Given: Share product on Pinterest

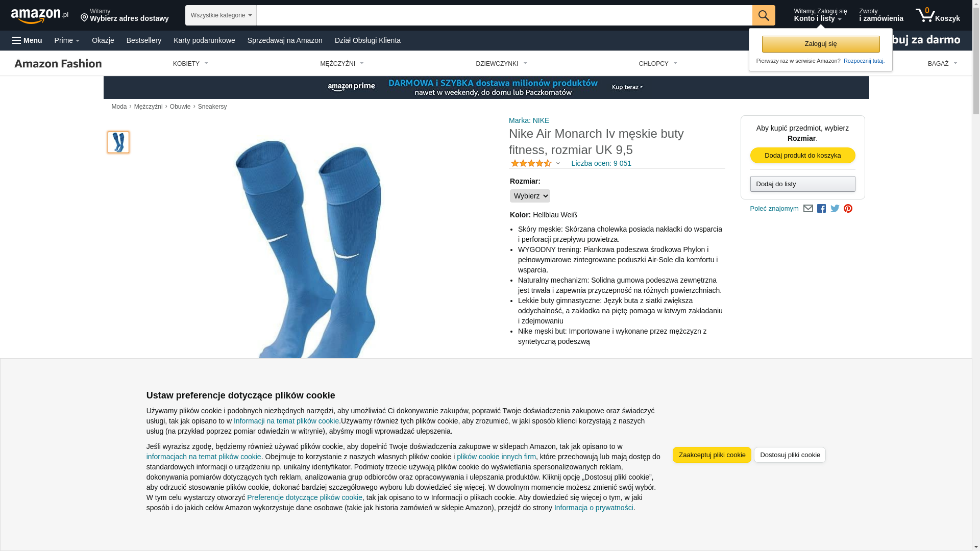Looking at the screenshot, I should pyautogui.click(x=848, y=209).
